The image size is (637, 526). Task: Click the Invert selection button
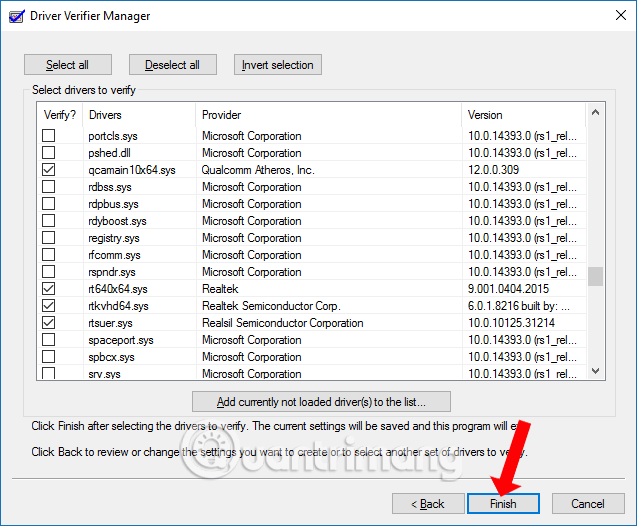pos(278,65)
